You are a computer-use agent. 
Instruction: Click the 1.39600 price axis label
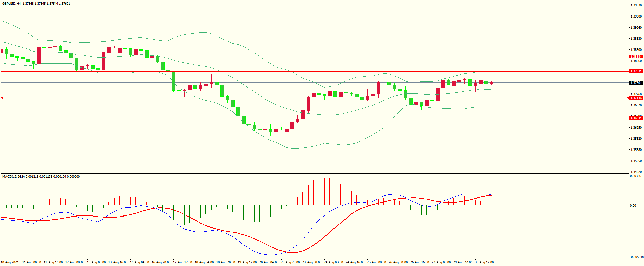(636, 16)
